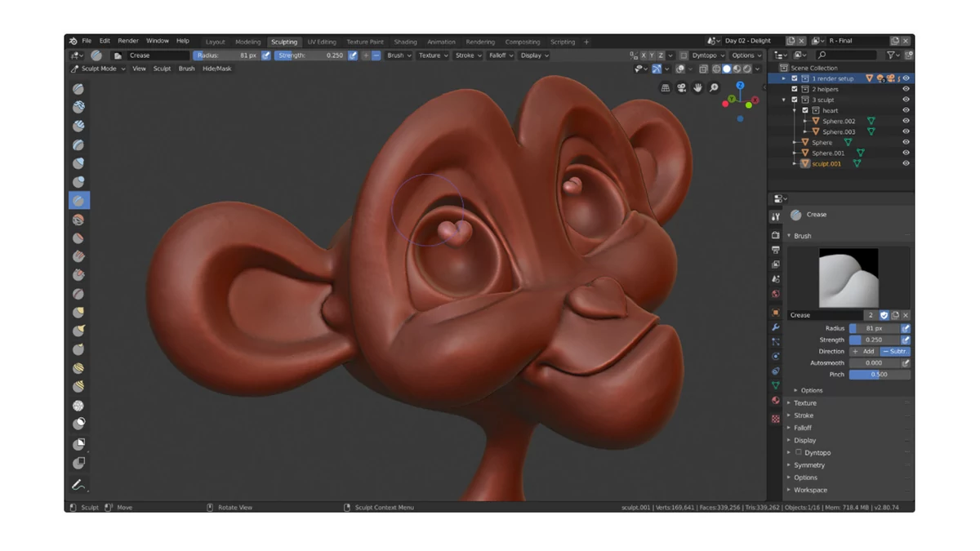Select the active Crease brush in left toolbar
Screen dimensions: 980x551
(x=78, y=200)
